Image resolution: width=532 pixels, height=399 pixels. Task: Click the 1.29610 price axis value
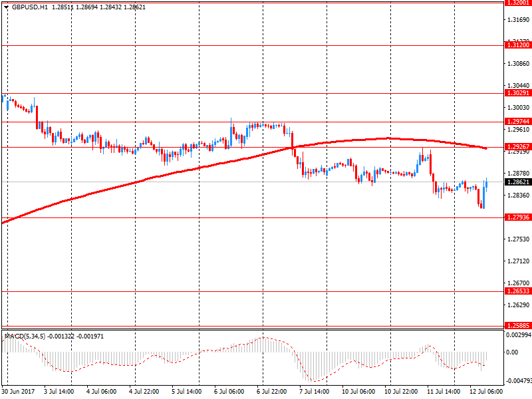(518, 130)
